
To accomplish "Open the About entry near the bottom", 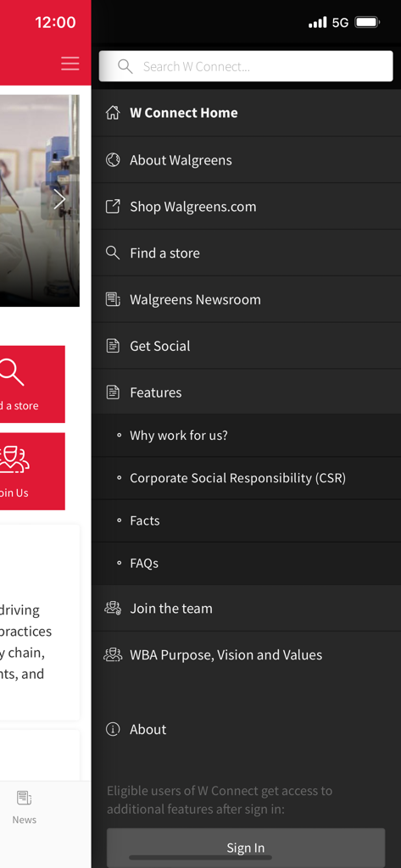I will (246, 729).
